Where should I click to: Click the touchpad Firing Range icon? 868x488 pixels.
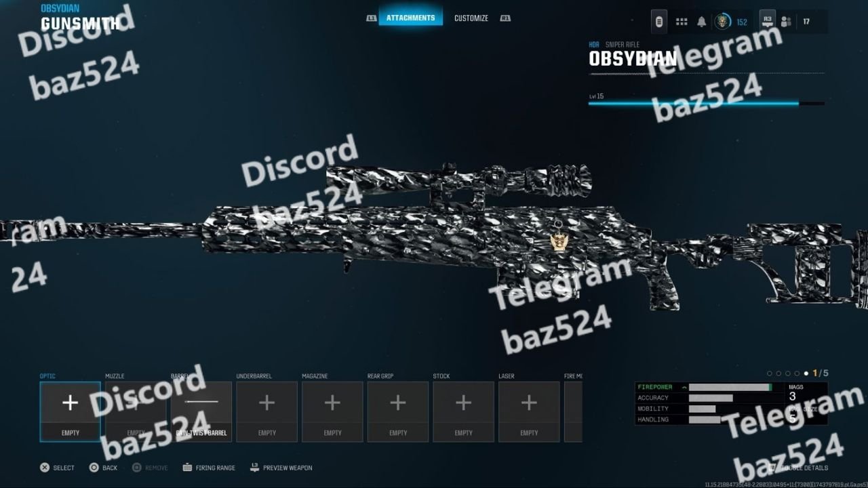(188, 468)
